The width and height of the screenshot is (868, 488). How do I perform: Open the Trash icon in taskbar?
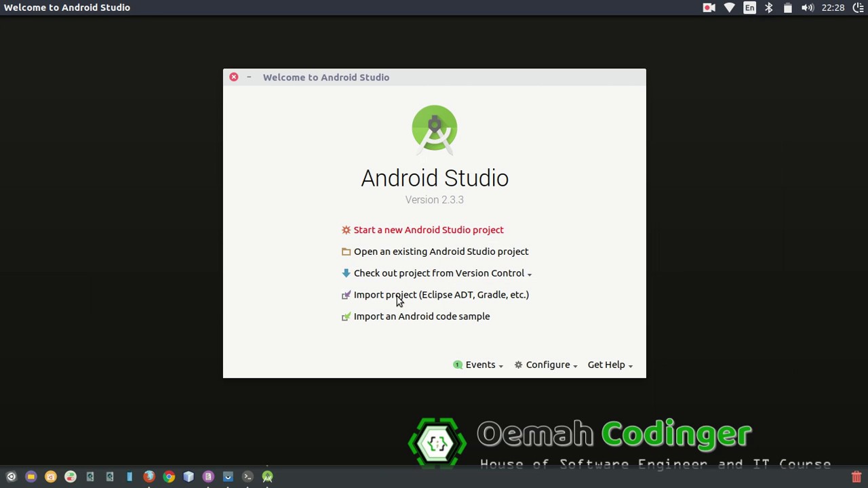point(856,477)
